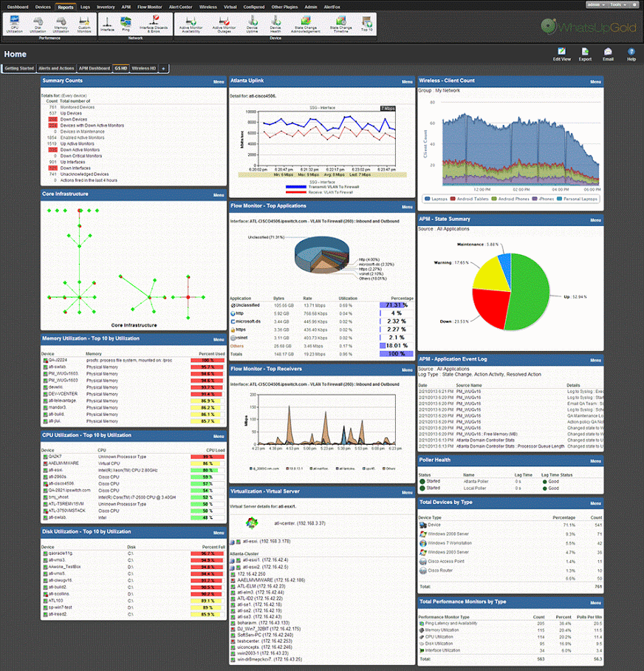Open the CPU Utilization report icon
The image size is (644, 671).
15,24
